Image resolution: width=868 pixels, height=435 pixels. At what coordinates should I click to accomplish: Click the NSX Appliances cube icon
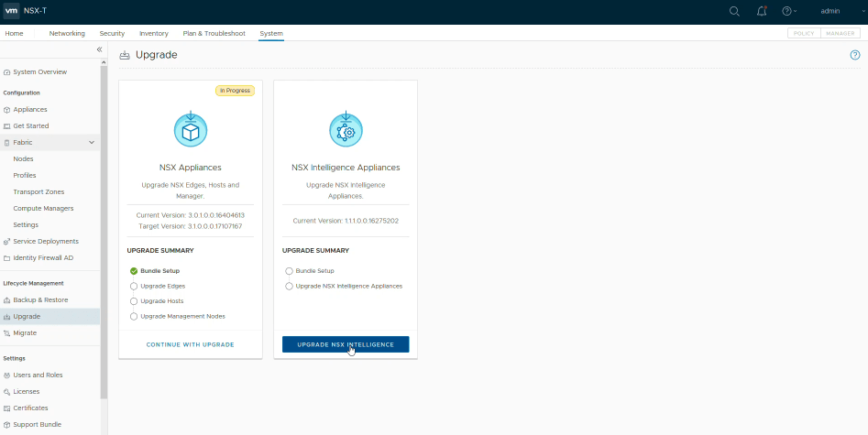191,130
